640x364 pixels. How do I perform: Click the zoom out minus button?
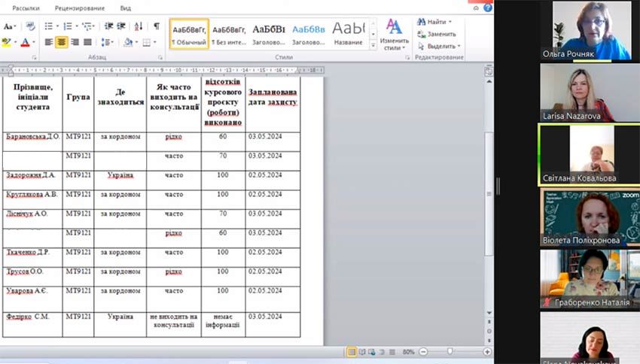pos(423,352)
